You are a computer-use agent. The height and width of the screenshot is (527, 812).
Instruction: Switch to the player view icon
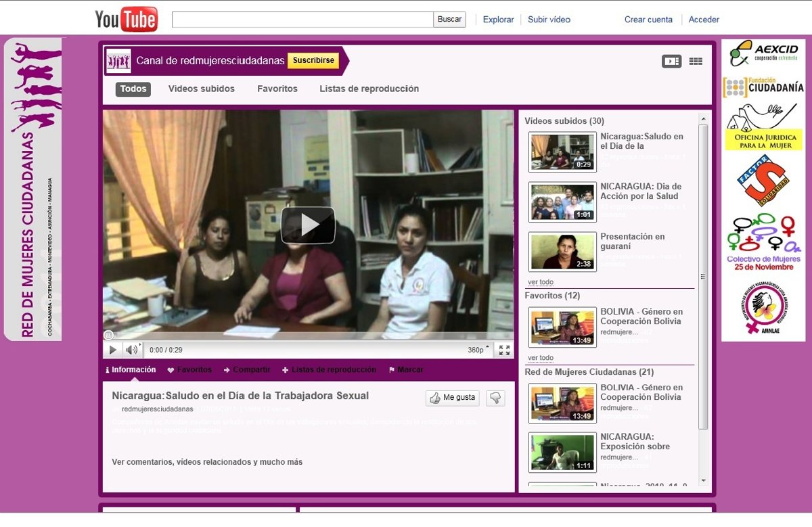671,62
